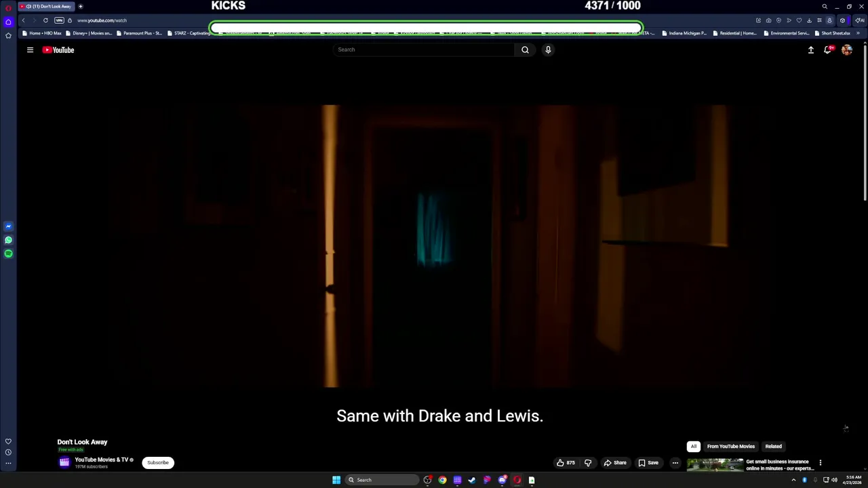Screen dimensions: 868x488
Task: Open Paramount Plus bookmark
Action: [x=139, y=33]
